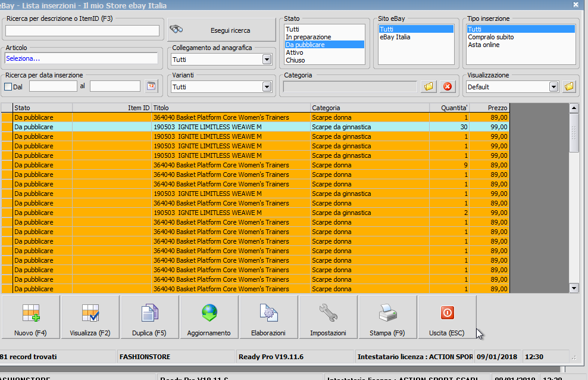Clear Categoria with red X icon
588x380 pixels.
[x=448, y=86]
